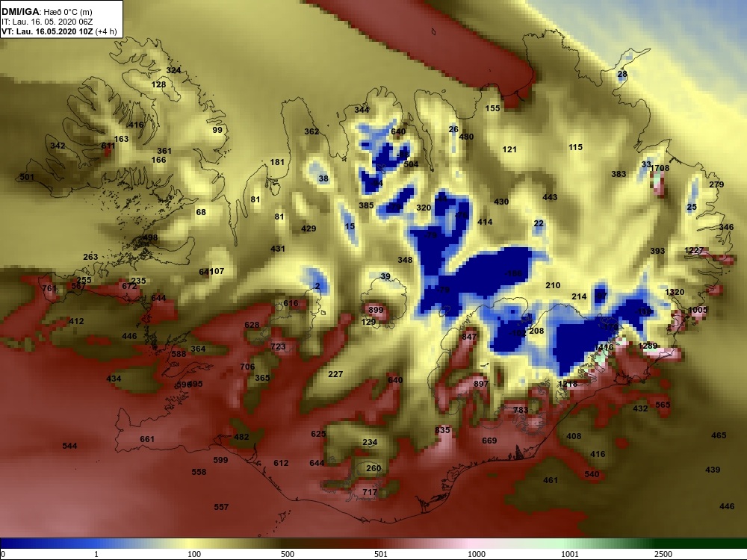Screen dimensions: 747x560
Task: Click the map value '1227'
Action: point(694,250)
